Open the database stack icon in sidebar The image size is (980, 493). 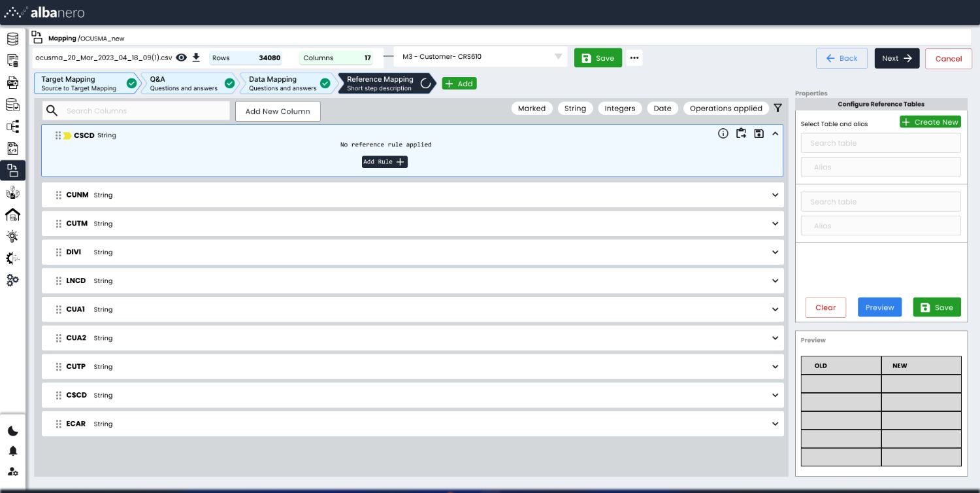(x=12, y=39)
